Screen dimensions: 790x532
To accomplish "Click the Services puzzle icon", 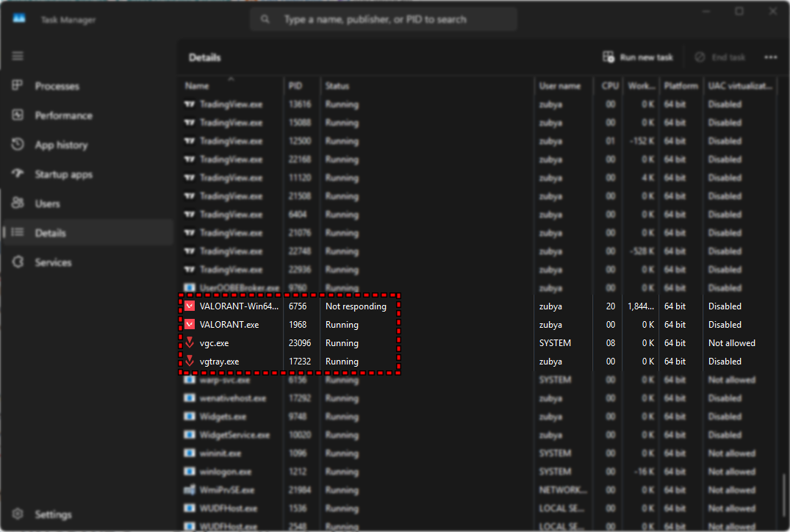I will [18, 262].
